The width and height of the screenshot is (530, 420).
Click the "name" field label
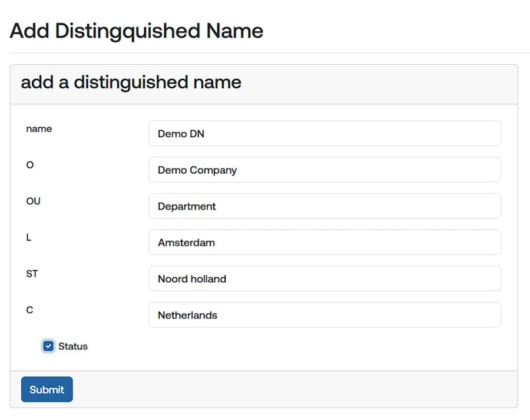[39, 129]
